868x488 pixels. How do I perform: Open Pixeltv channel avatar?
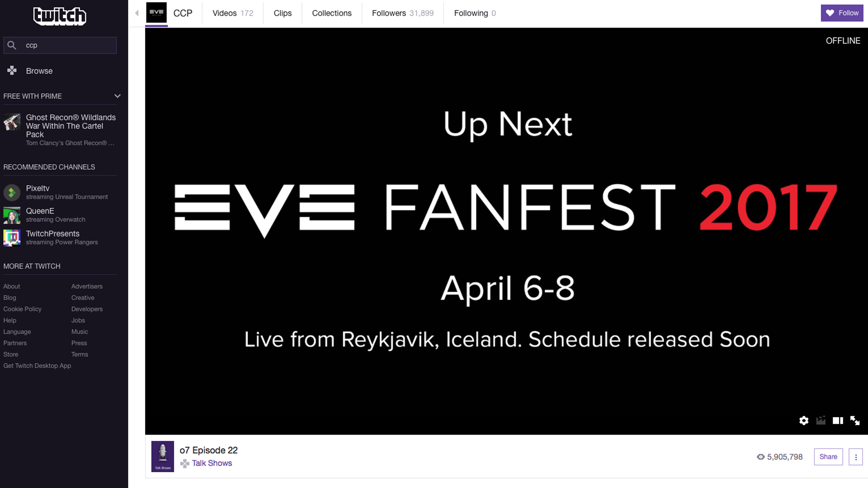[x=12, y=192]
